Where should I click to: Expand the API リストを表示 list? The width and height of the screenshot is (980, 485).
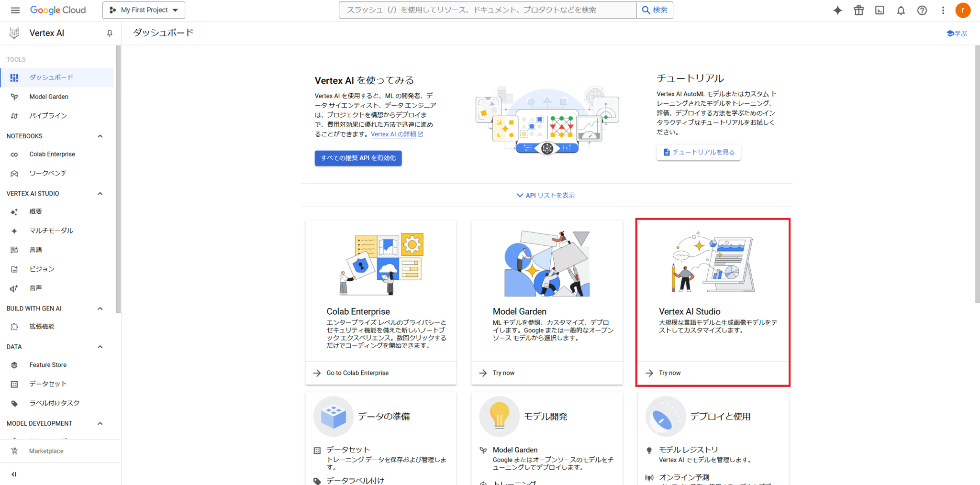[x=546, y=195]
